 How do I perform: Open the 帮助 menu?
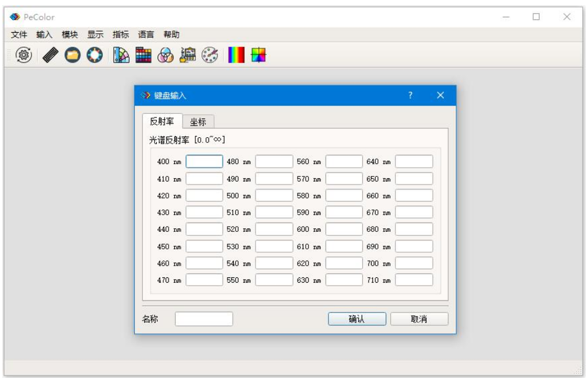pyautogui.click(x=171, y=34)
